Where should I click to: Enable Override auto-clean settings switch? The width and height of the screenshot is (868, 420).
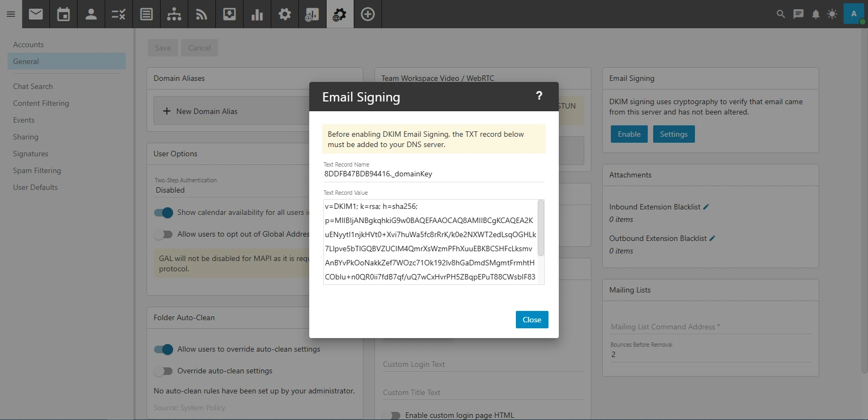tap(163, 371)
